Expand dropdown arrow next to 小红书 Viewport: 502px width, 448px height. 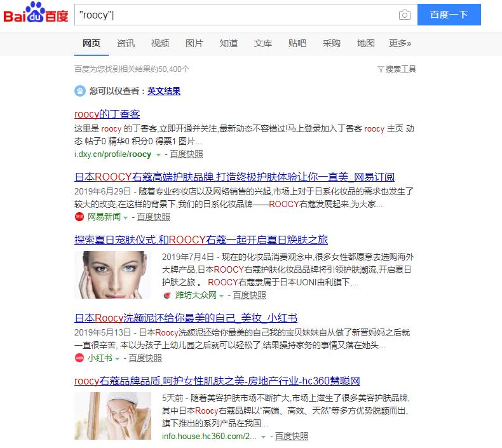[117, 358]
